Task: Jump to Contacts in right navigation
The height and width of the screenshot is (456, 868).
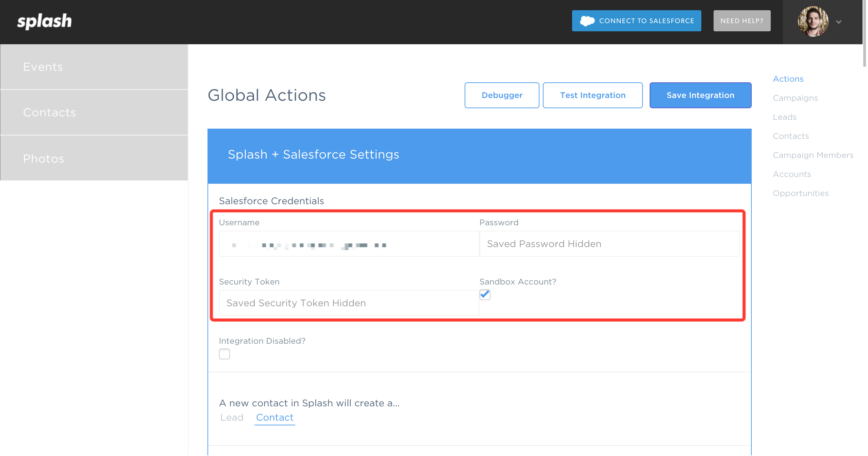Action: 791,136
